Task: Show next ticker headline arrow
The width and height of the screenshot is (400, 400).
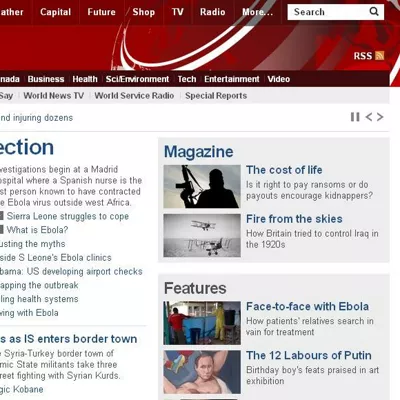Action: point(380,117)
